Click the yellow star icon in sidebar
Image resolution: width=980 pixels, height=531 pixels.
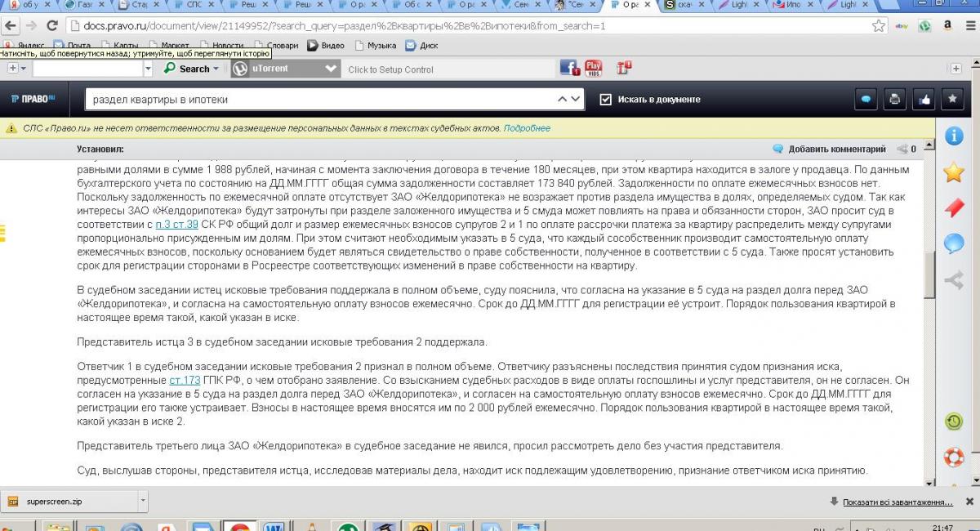(953, 172)
